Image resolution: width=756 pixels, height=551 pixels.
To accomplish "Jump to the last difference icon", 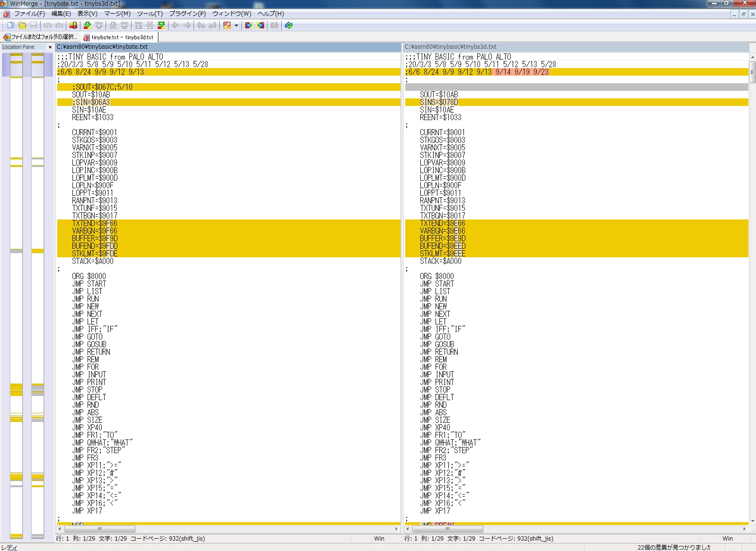I will coord(161,26).
